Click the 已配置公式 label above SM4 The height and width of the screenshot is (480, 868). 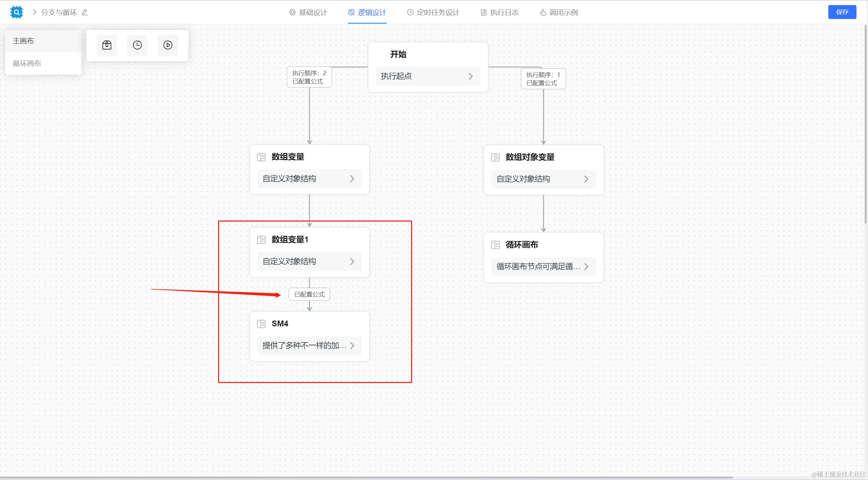(x=309, y=294)
